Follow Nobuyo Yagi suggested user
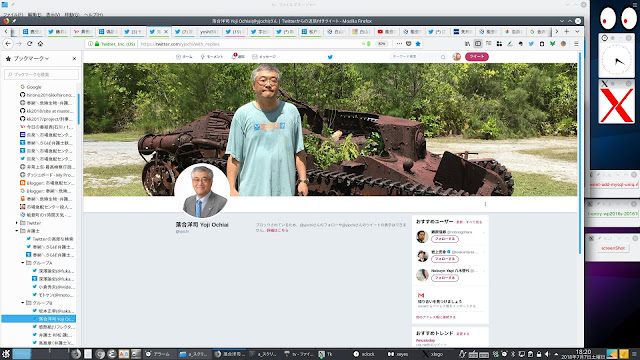 tap(444, 278)
